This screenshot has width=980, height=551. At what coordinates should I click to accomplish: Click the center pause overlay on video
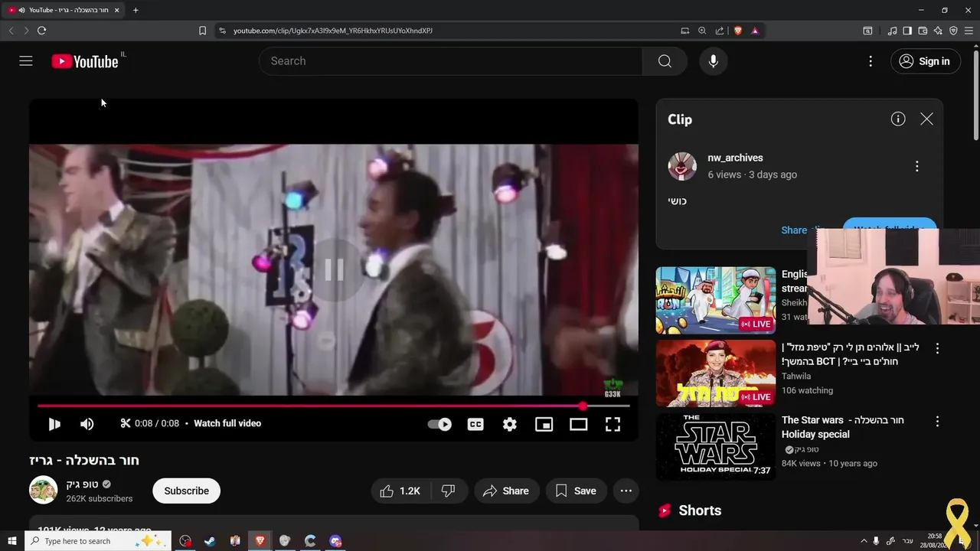(x=334, y=269)
